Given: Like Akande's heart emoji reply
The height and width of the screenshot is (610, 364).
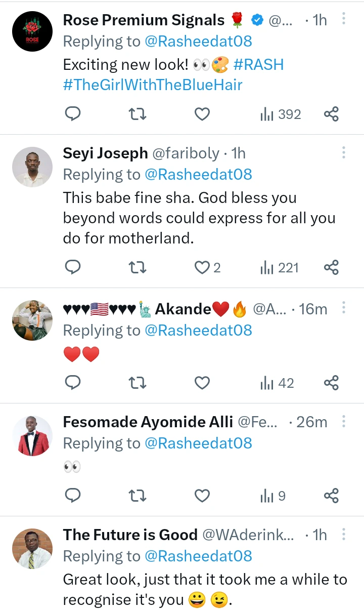Looking at the screenshot, I should 202,383.
